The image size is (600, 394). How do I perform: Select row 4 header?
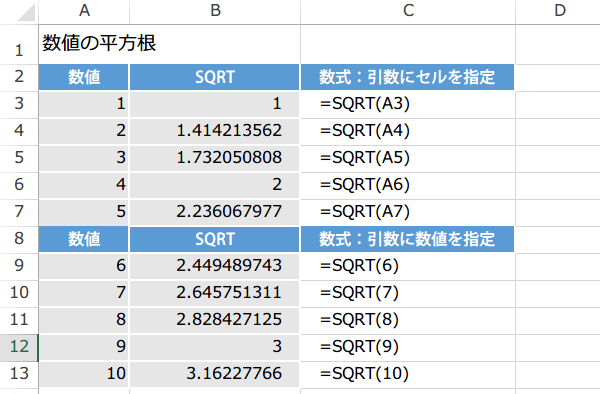[19, 131]
